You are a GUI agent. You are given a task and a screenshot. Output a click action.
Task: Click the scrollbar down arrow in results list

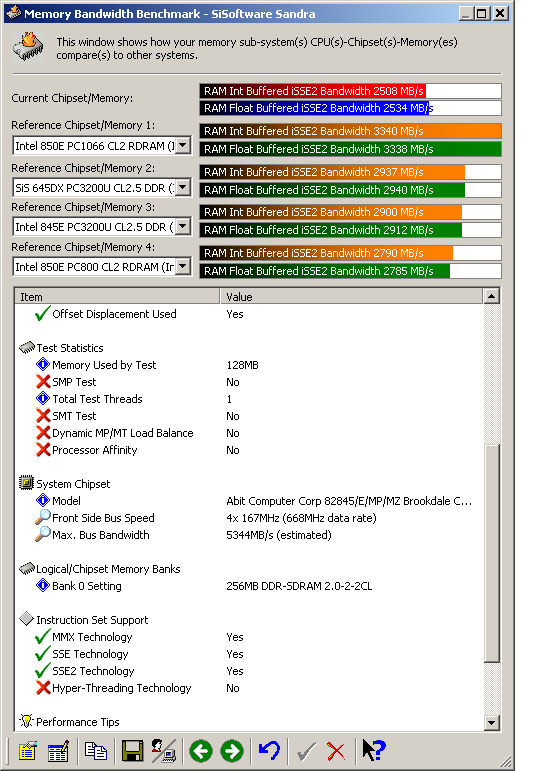(491, 722)
